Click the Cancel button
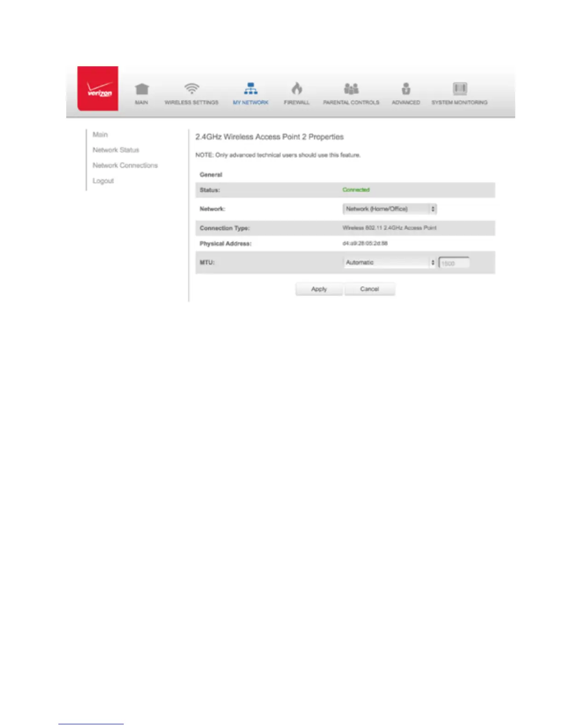 369,289
